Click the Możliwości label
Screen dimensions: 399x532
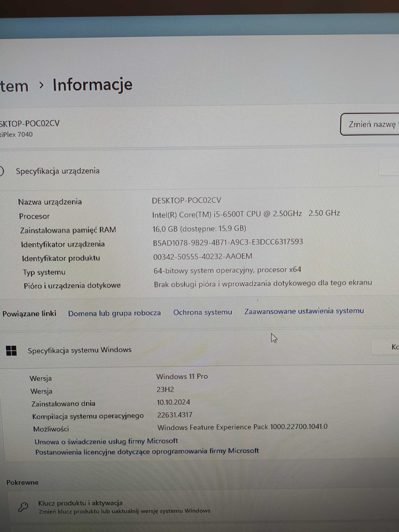click(x=51, y=429)
